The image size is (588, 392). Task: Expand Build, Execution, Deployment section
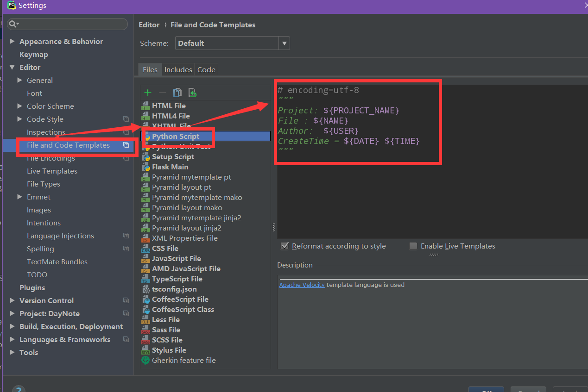[x=12, y=326]
